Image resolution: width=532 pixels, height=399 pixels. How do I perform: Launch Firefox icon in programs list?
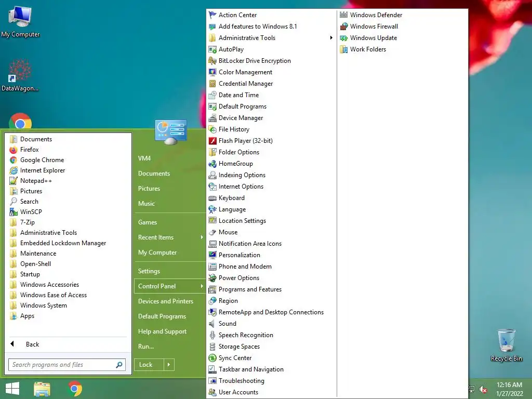click(x=14, y=150)
